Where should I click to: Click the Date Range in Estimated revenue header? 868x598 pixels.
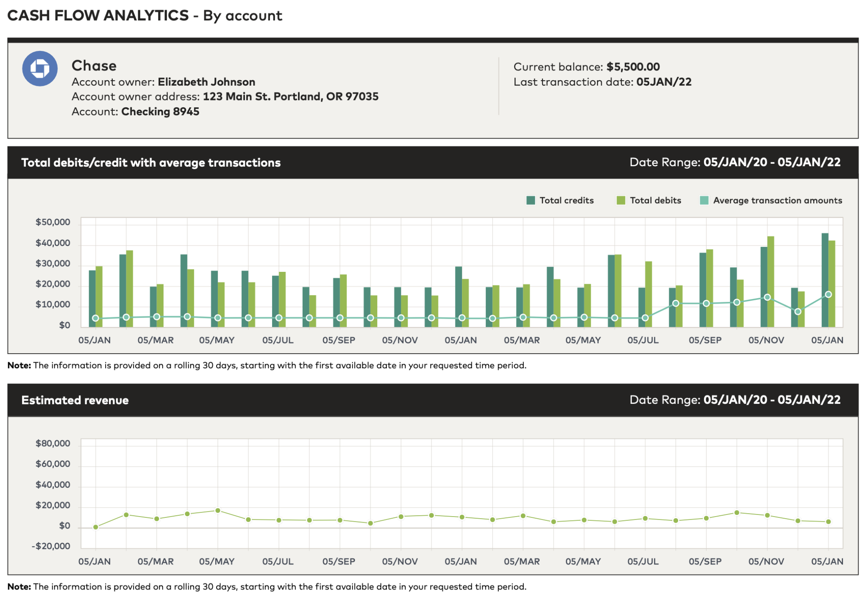[734, 400]
